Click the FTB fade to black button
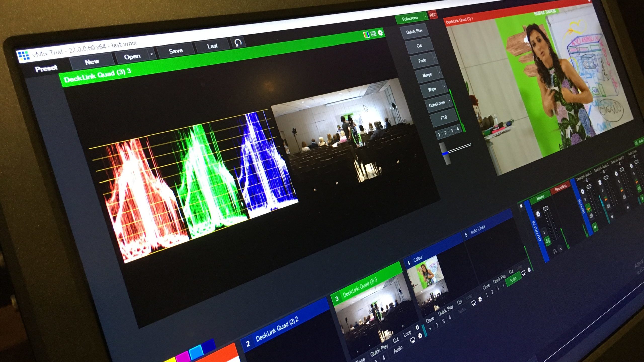The height and width of the screenshot is (362, 644). (444, 118)
